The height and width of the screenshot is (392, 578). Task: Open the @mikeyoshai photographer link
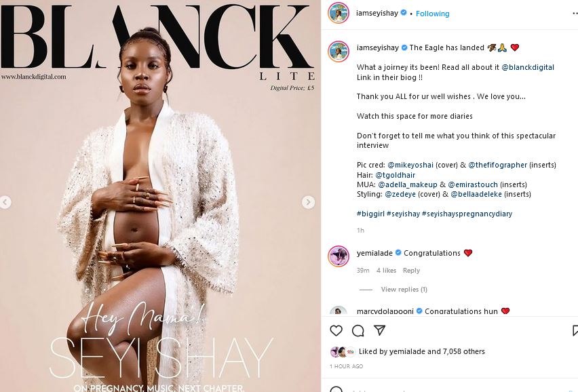tap(410, 165)
